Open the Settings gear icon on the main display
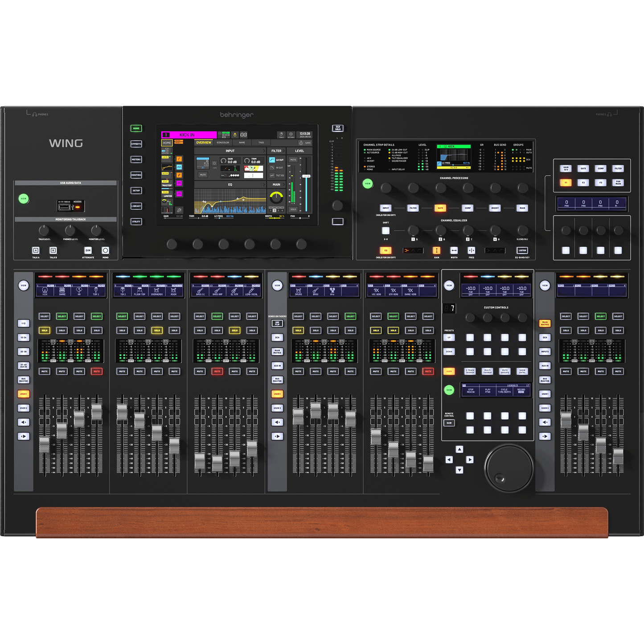644x644 pixels. [291, 135]
